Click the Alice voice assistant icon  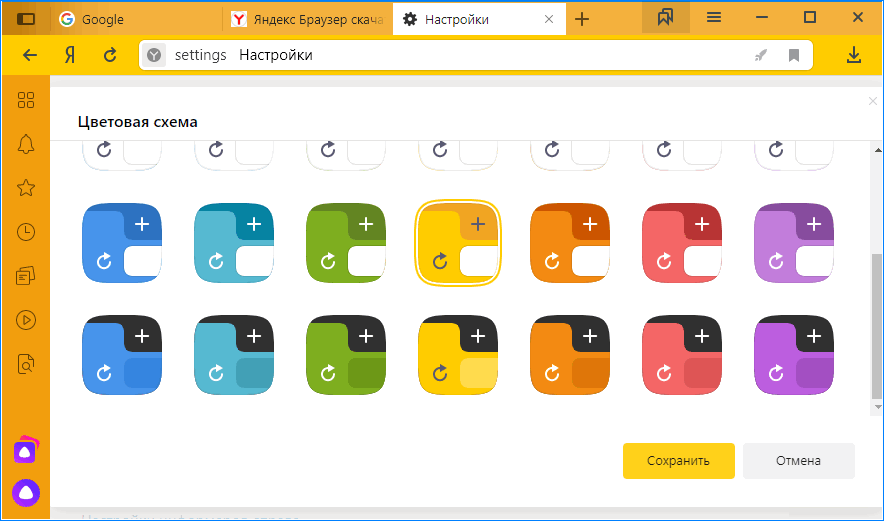pos(26,492)
